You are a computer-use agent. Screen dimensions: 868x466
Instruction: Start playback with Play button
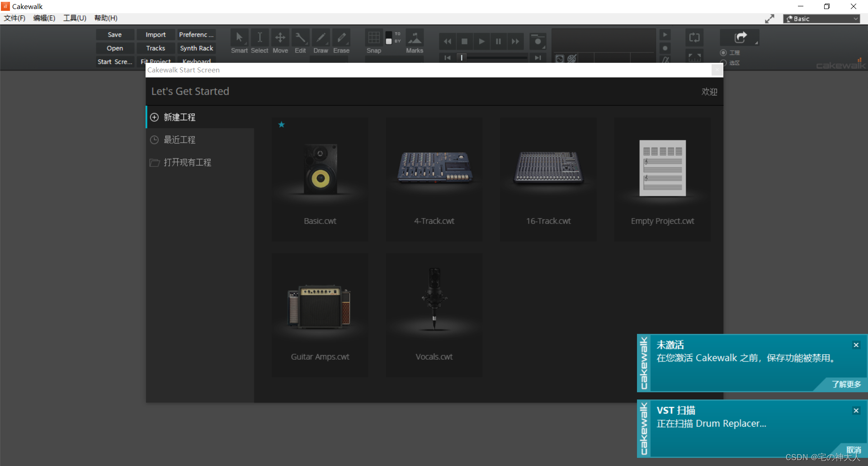click(481, 42)
